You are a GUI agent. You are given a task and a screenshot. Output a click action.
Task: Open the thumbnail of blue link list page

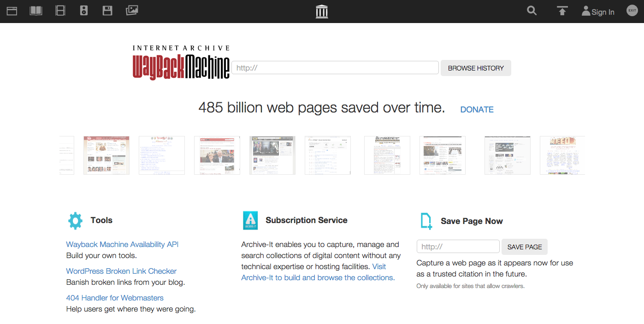(x=162, y=155)
